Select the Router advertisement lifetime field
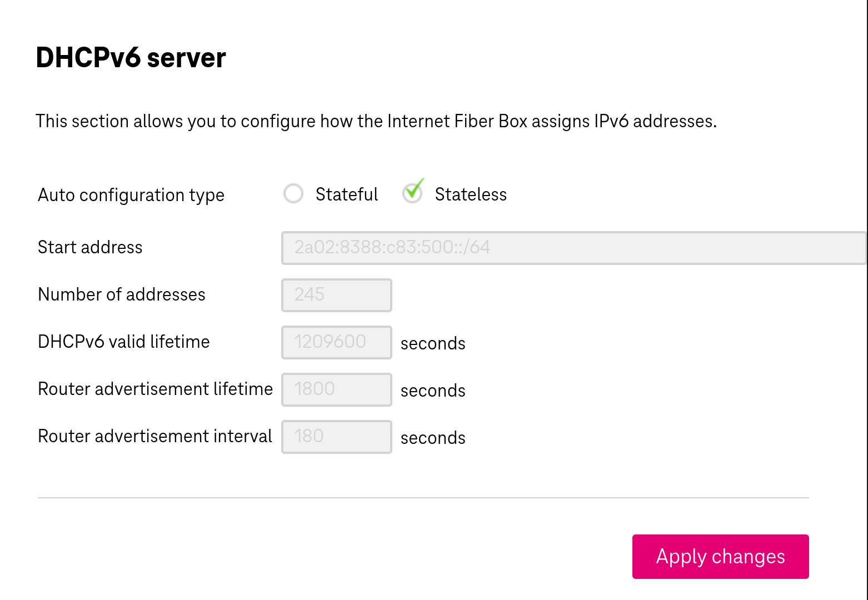 (337, 389)
